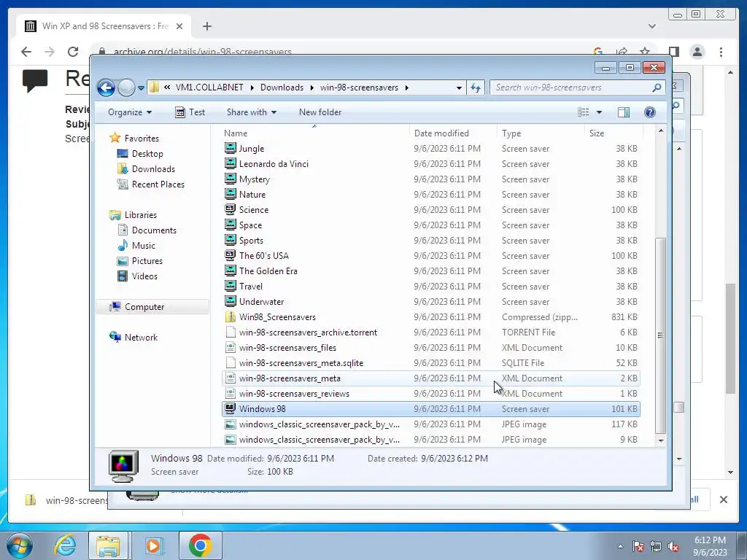Refresh the win-98-screensavers folder view
This screenshot has width=747, height=560.
point(476,87)
